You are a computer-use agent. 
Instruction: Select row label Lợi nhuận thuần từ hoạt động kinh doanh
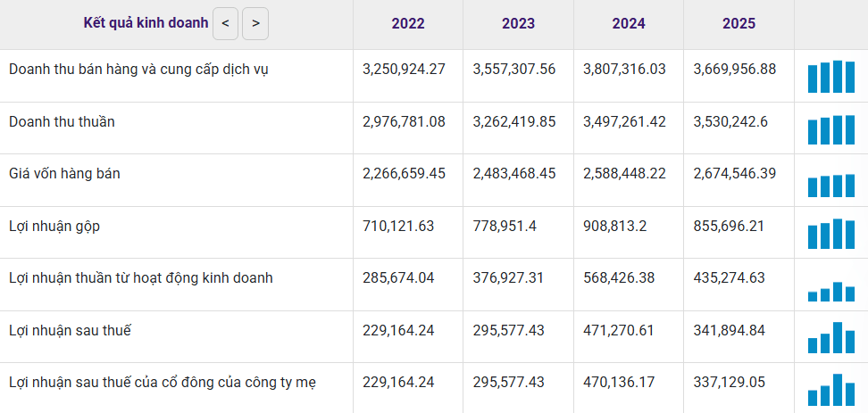[141, 277]
